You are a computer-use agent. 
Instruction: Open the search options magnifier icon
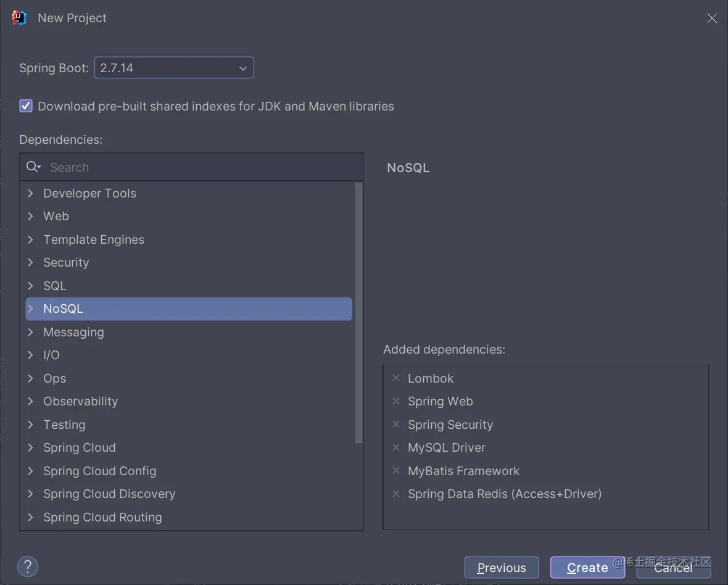click(33, 167)
